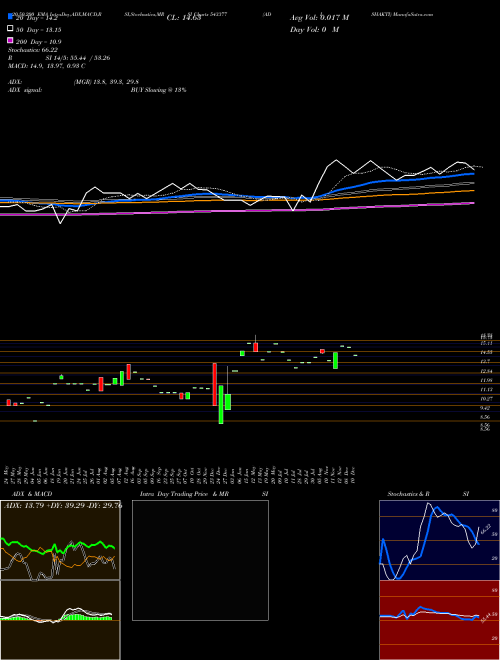Click the green MACD histogram panel
Screen dimensions: 500x660
pyautogui.click(x=60, y=620)
